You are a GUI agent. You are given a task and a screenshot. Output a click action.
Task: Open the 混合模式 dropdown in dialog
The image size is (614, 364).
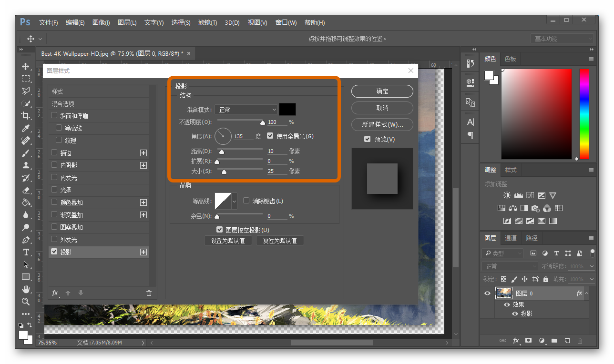tap(246, 110)
